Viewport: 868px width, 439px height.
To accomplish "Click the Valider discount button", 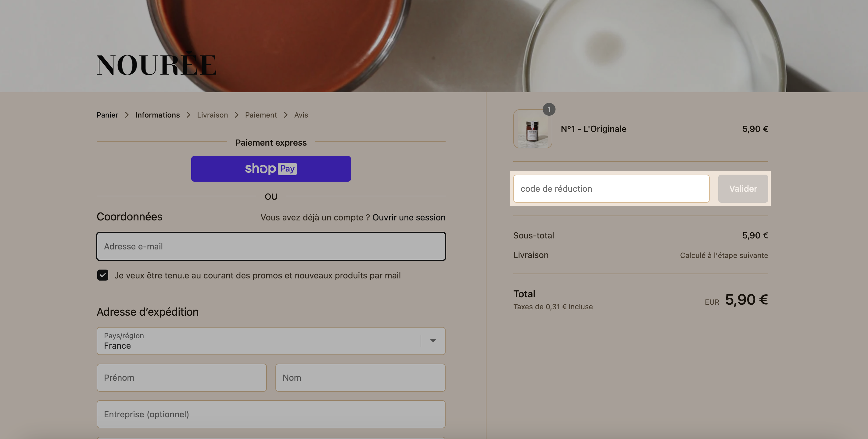I will coord(743,188).
